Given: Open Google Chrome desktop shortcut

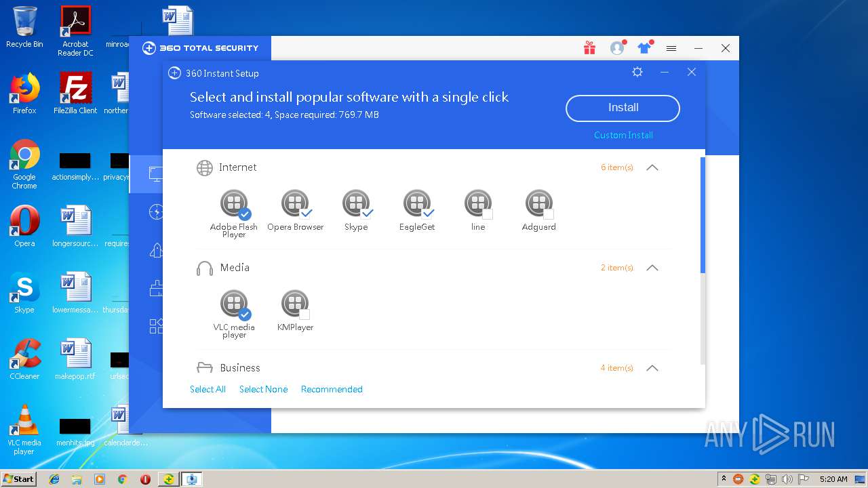Looking at the screenshot, I should click(x=24, y=165).
